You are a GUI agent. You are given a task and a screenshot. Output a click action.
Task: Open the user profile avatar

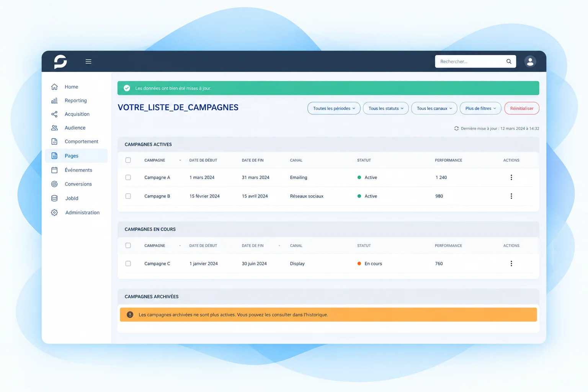coord(530,61)
